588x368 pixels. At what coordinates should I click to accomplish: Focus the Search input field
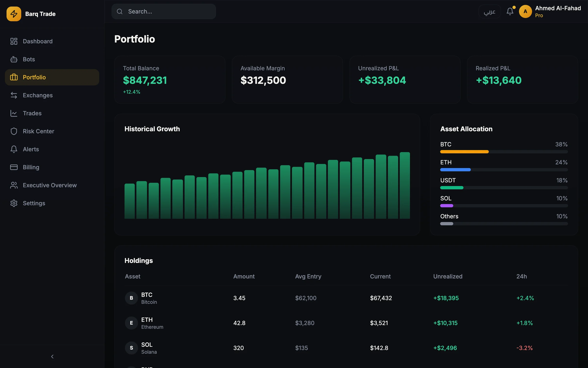coord(164,11)
